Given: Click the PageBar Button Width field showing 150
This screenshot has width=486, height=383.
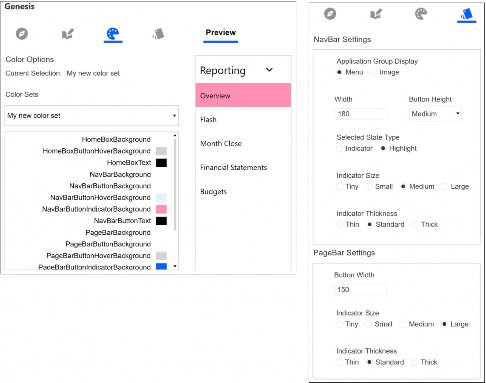Looking at the screenshot, I should click(x=360, y=289).
